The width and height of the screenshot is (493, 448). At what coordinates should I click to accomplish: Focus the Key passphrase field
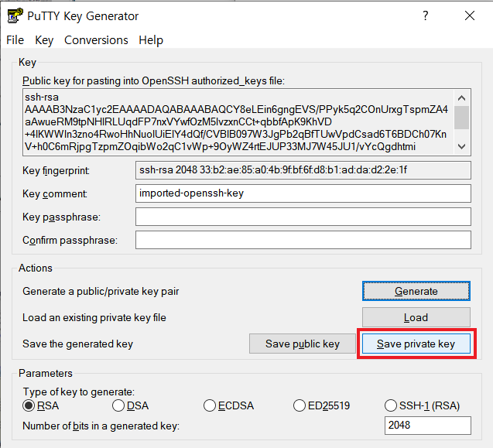pos(303,217)
